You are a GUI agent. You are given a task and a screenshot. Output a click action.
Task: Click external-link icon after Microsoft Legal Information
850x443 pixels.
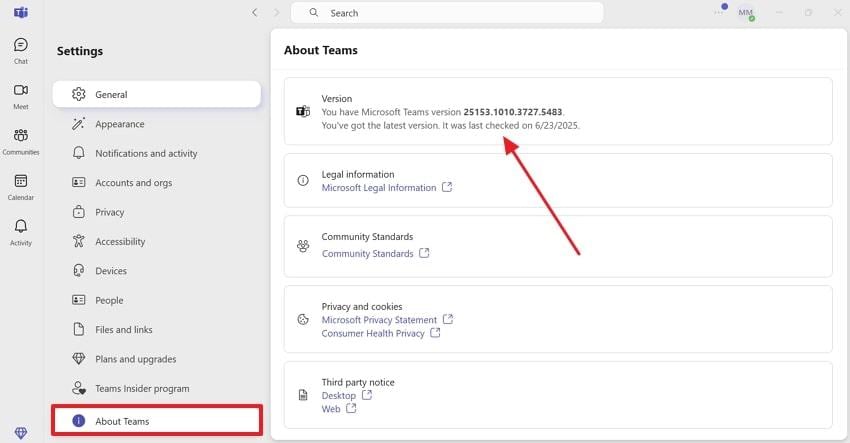447,187
